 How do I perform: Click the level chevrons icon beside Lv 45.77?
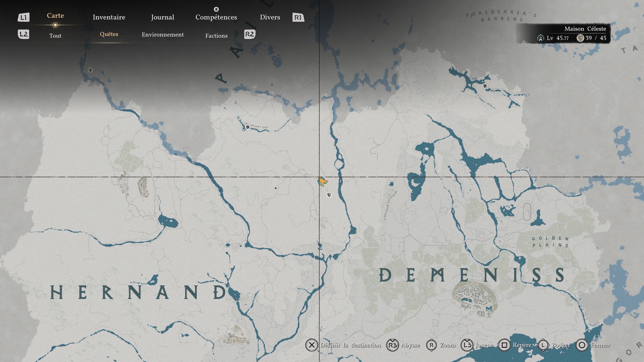(x=541, y=38)
